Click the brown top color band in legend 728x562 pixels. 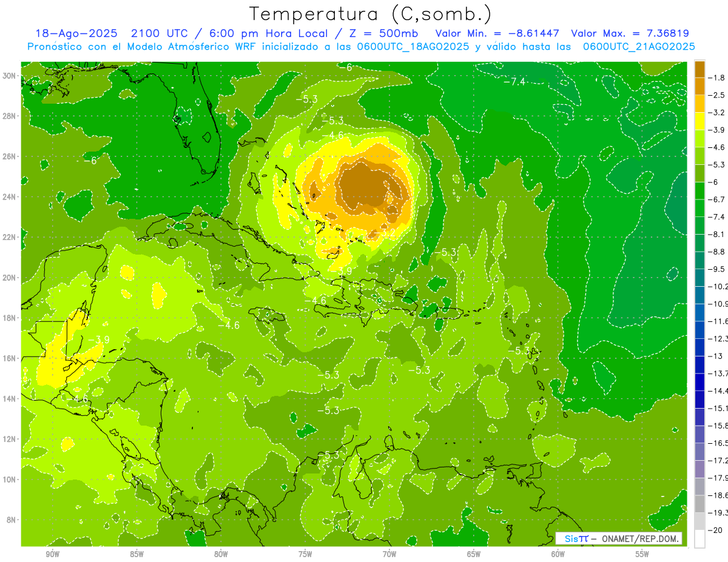click(699, 69)
